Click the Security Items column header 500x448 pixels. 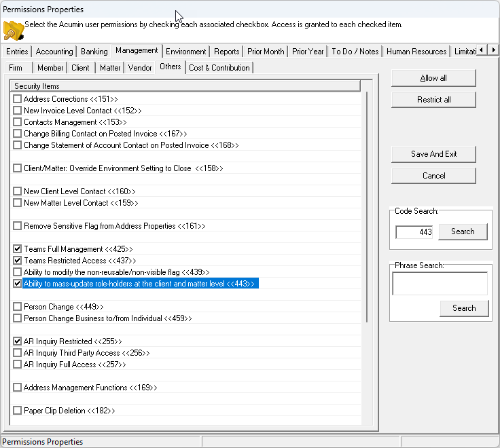coord(185,86)
